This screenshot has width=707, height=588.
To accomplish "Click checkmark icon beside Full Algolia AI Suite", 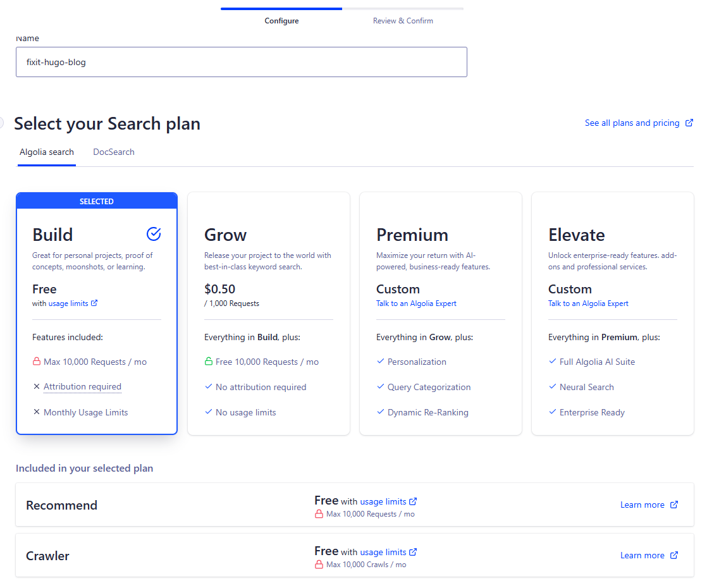I will pyautogui.click(x=552, y=361).
